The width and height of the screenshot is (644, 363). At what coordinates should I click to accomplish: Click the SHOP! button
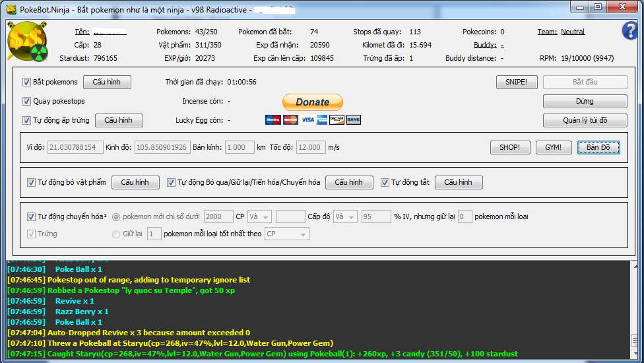click(x=509, y=147)
